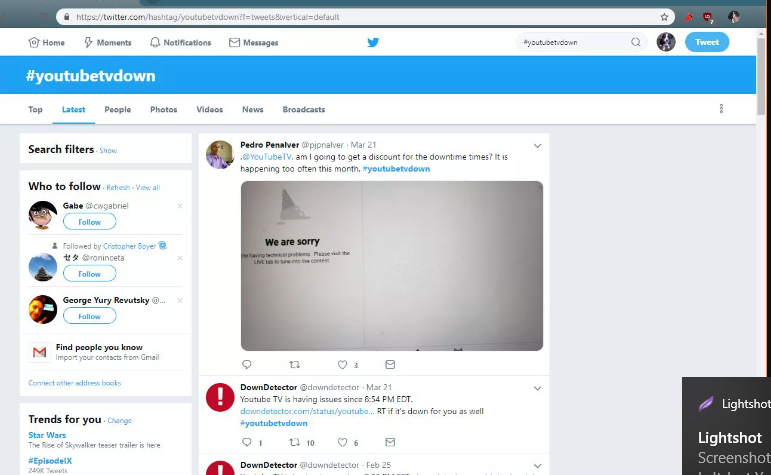Open Gabe's profile picture

click(43, 215)
